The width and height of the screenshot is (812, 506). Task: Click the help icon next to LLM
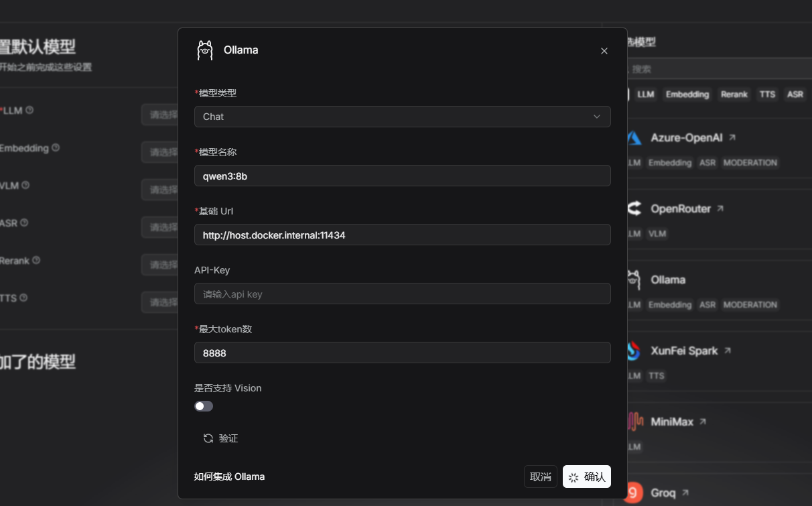29,110
